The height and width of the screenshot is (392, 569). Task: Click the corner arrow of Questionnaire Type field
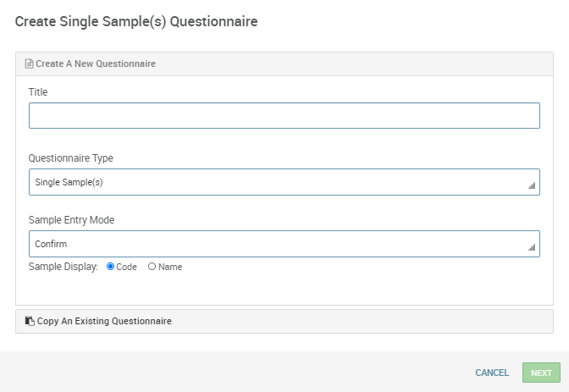pos(532,185)
